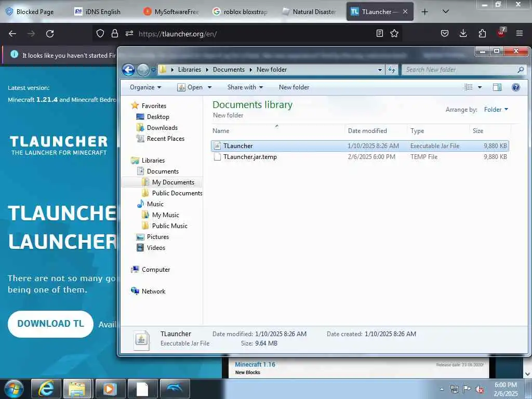
Task: Expand Open button dropdown arrow
Action: tap(210, 87)
